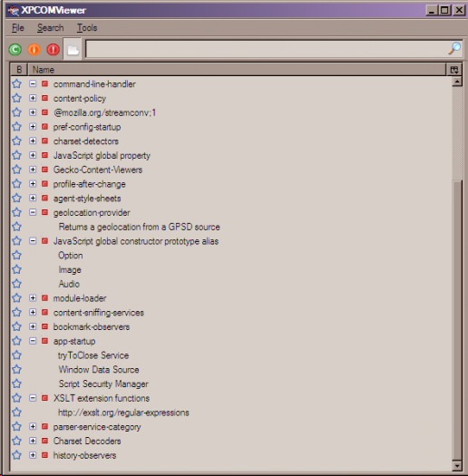The image size is (468, 476).
Task: Click red category icon of agent-style-sheets
Action: pyautogui.click(x=45, y=198)
